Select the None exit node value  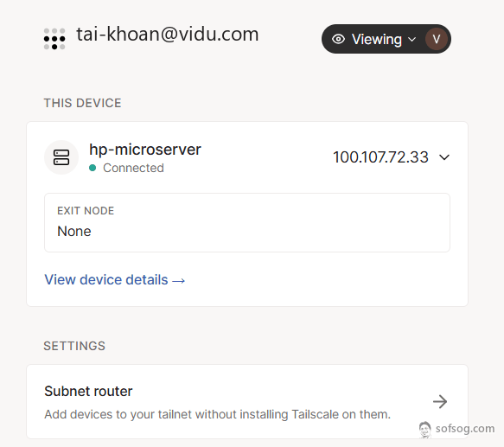point(74,231)
